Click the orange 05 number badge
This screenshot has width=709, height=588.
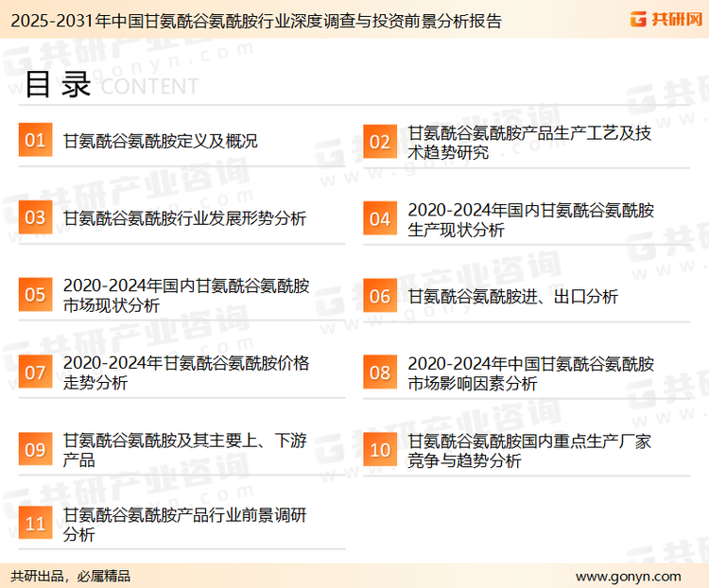point(35,294)
